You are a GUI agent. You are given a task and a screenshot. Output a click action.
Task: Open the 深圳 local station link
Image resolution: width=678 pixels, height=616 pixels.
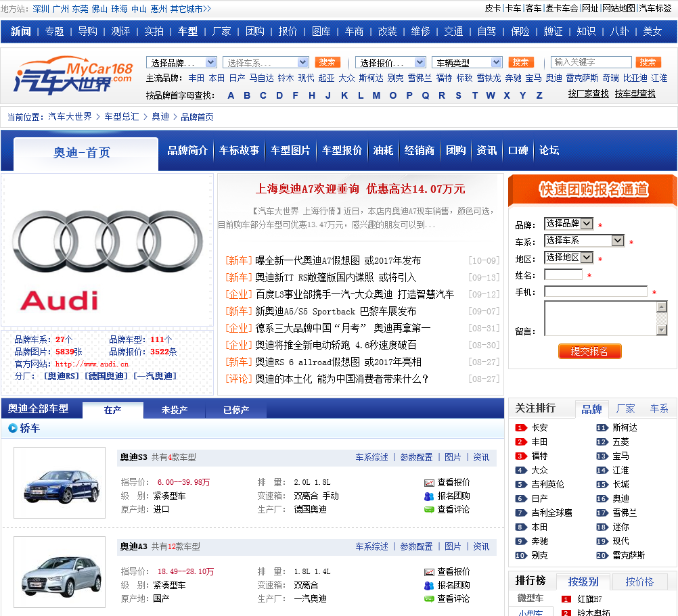click(x=41, y=9)
